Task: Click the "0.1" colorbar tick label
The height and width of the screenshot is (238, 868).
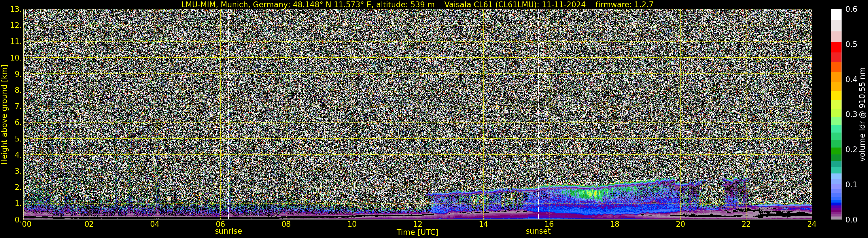Action: click(852, 184)
